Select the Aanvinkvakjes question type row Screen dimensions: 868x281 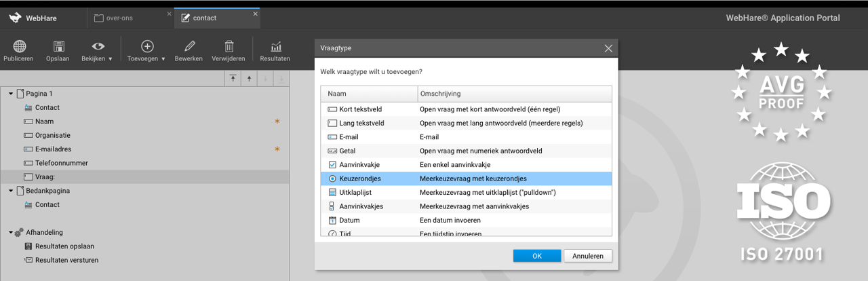tap(467, 206)
